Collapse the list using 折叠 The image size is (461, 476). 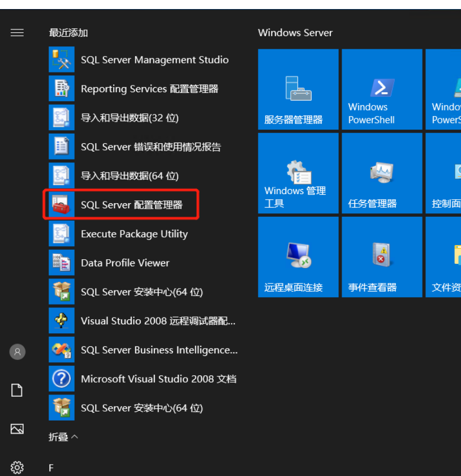coord(63,437)
